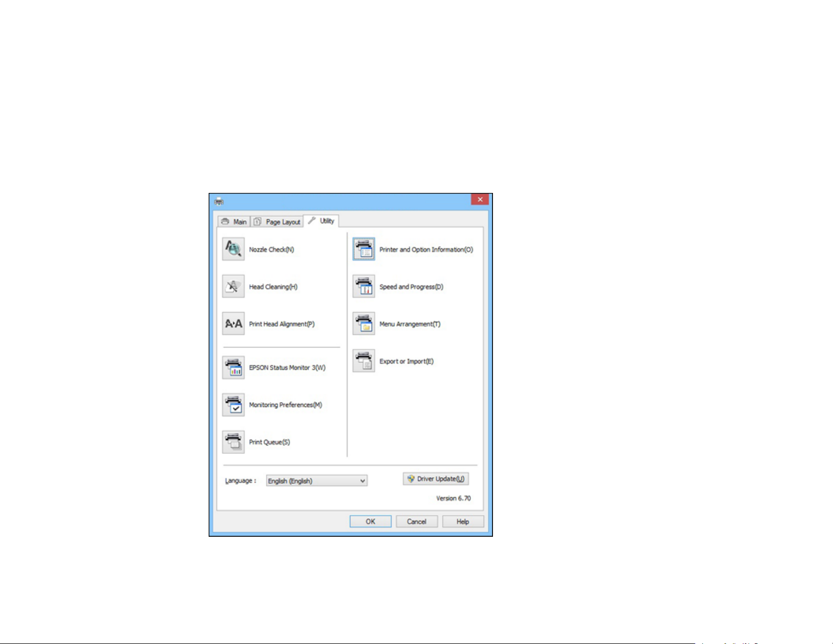Click Printer and Option Information(O) label

point(426,250)
